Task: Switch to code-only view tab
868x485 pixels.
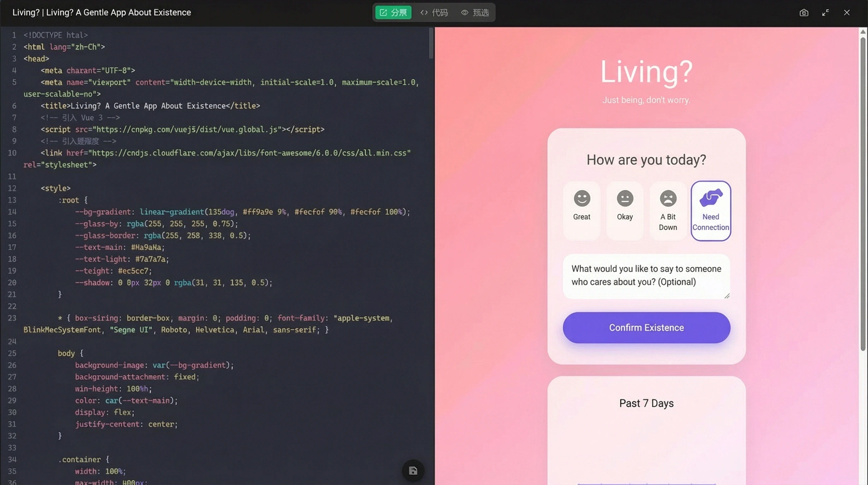Action: click(x=434, y=13)
